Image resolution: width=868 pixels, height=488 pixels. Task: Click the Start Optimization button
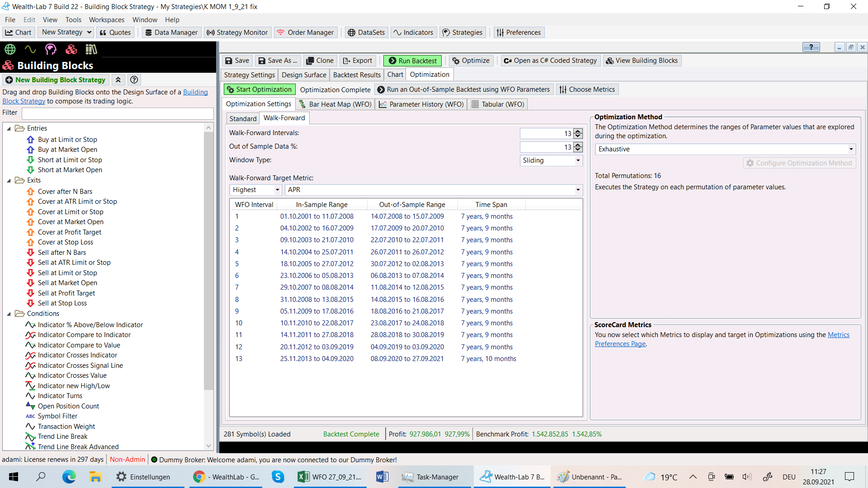(x=259, y=89)
